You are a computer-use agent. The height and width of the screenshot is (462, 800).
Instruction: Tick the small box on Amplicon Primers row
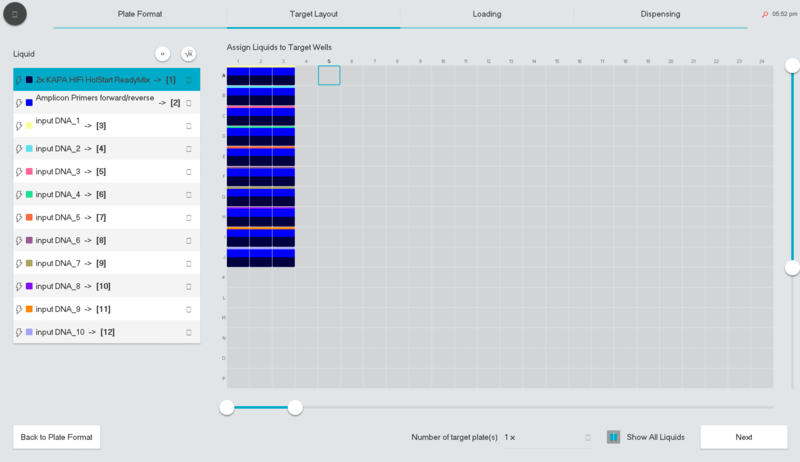tap(189, 103)
